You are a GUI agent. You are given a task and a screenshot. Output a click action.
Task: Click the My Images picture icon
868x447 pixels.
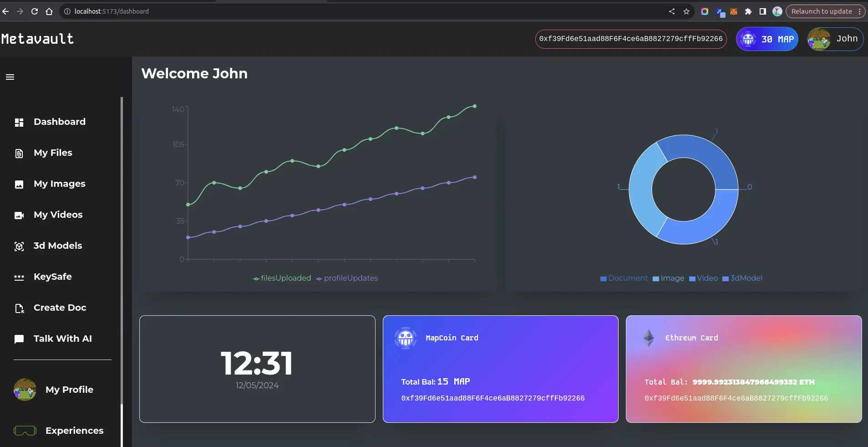(x=19, y=185)
